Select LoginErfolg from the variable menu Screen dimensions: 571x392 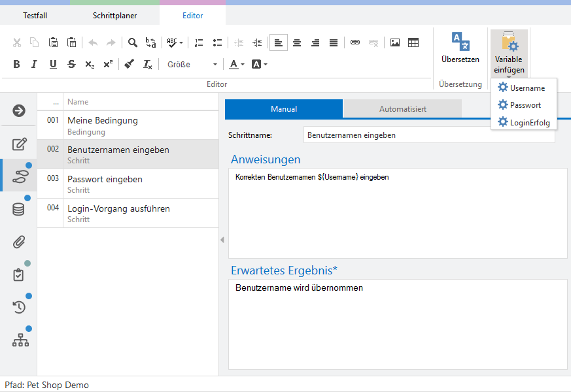[529, 122]
